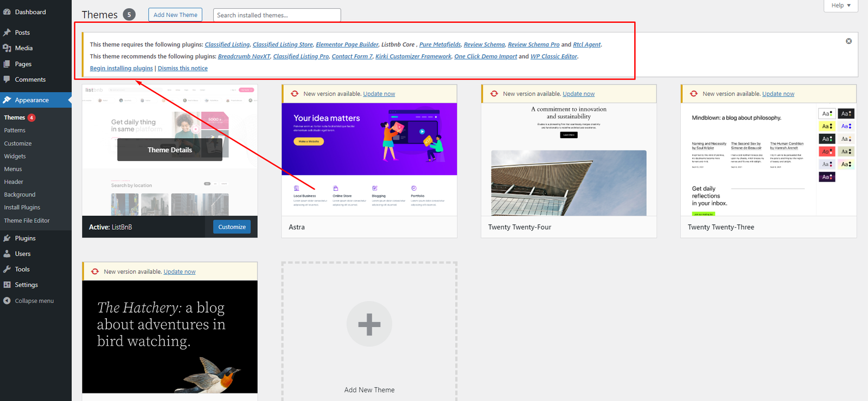
Task: Select Customize submenu item in sidebar
Action: point(18,144)
